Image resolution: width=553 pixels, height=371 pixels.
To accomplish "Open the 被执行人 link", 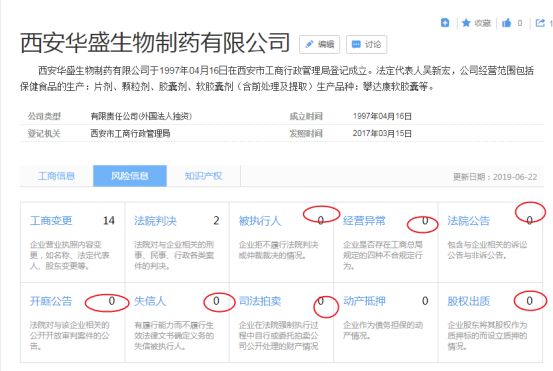I will 260,221.
